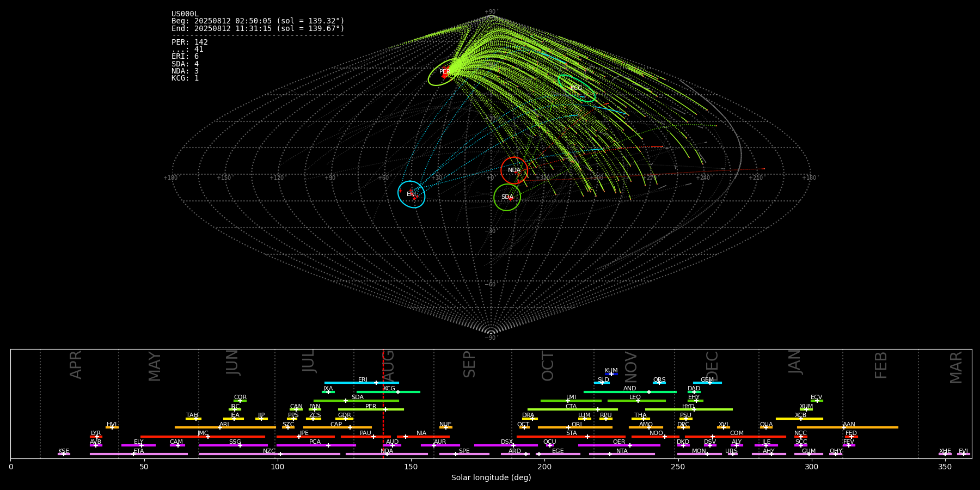
Task: Click the JXA shower label in the timeline
Action: click(x=328, y=389)
